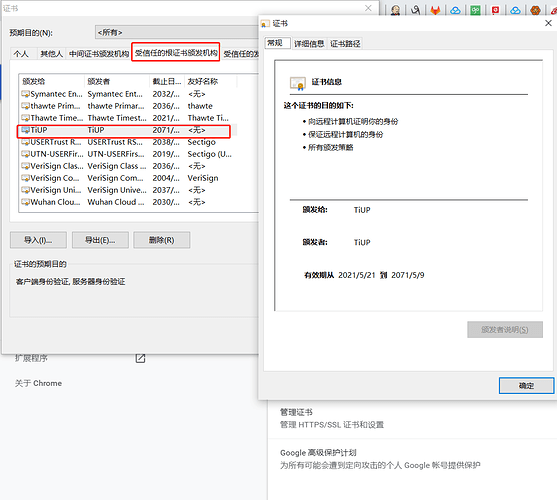
Task: Click the 颁发者说明(S) button
Action: tap(505, 330)
